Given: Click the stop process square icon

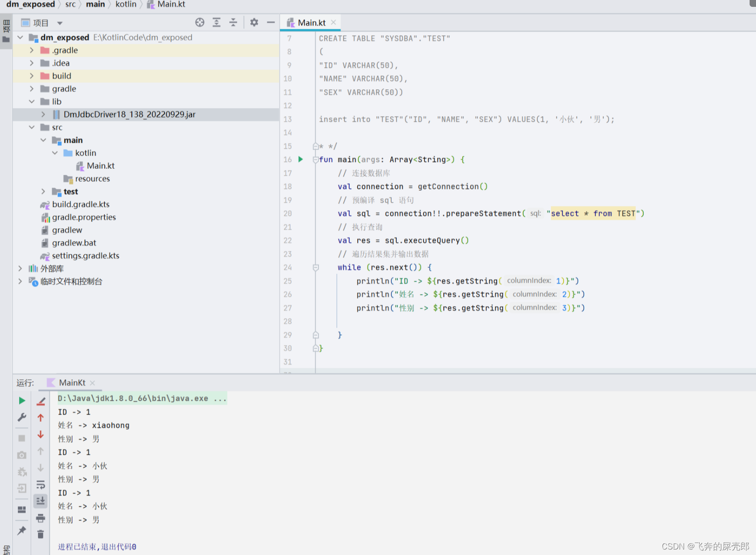Looking at the screenshot, I should click(x=22, y=438).
